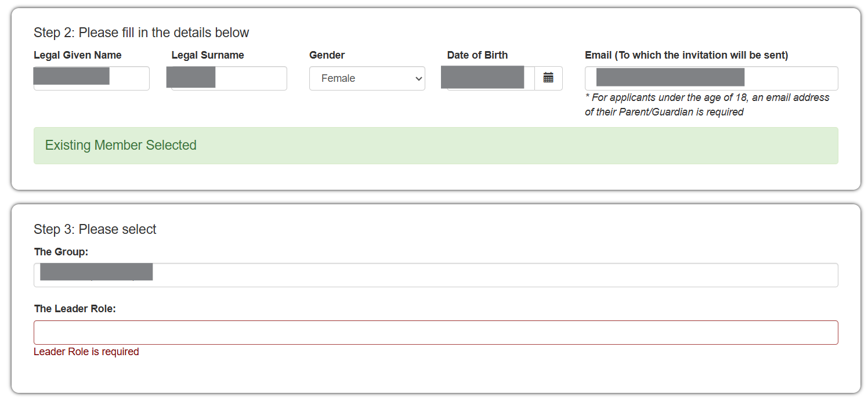Click the Date of Birth label
Viewport: 868px width, 401px height.
tap(477, 55)
